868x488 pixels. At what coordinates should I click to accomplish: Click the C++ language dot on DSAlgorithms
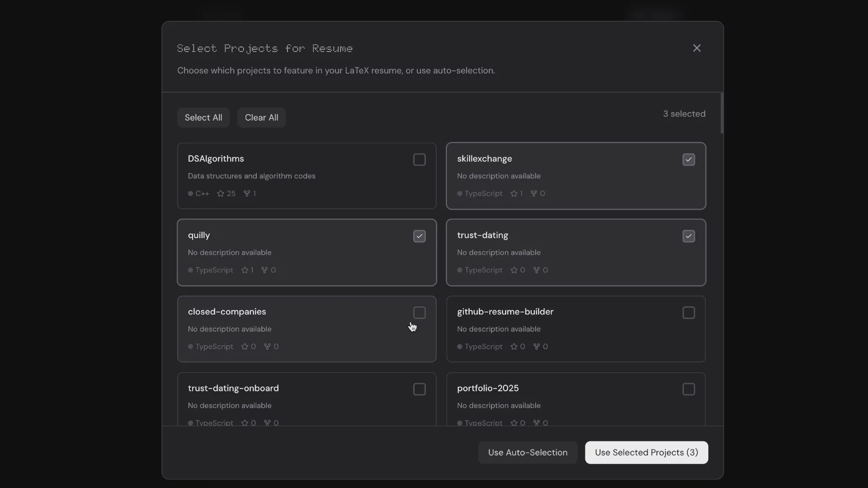pyautogui.click(x=190, y=193)
